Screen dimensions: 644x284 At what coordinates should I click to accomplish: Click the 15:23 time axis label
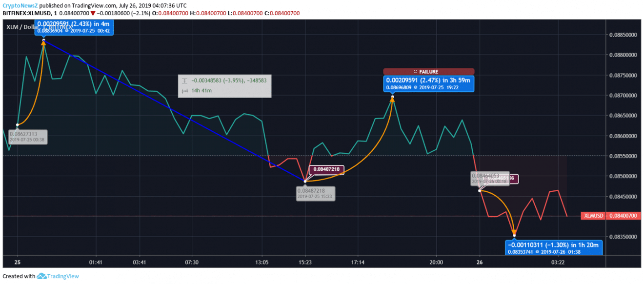(x=305, y=262)
